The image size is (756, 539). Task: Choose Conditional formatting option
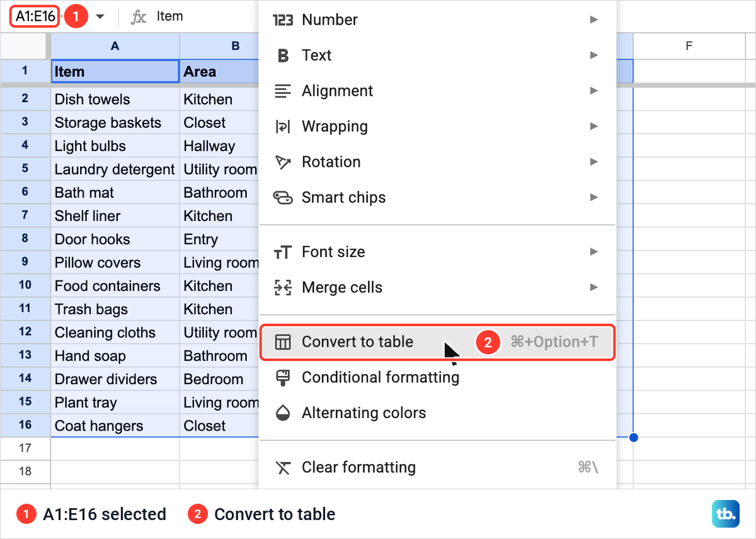point(437,377)
